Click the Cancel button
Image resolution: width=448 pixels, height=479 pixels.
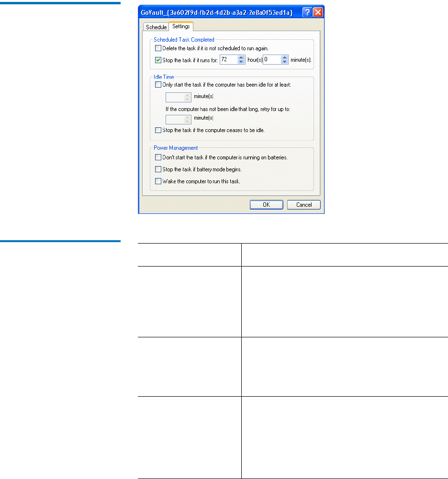303,205
